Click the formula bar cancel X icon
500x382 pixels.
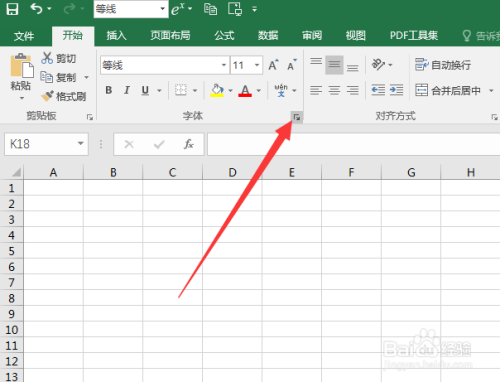click(129, 144)
